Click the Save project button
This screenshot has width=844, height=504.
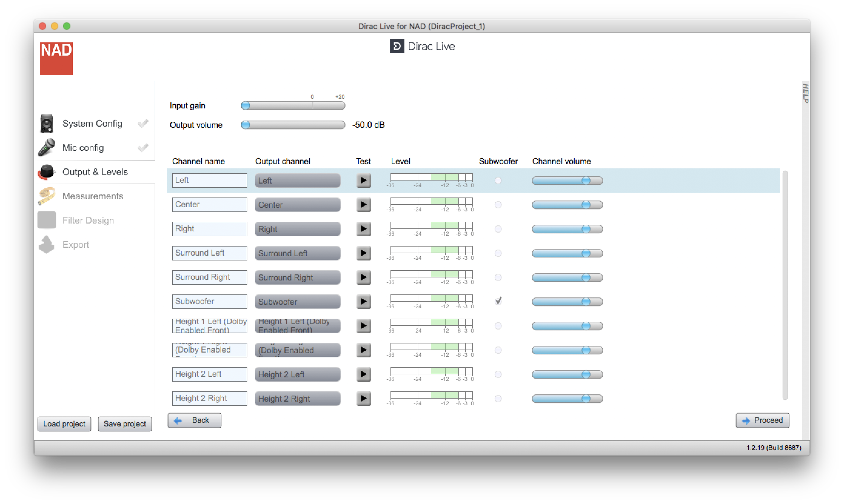coord(124,423)
